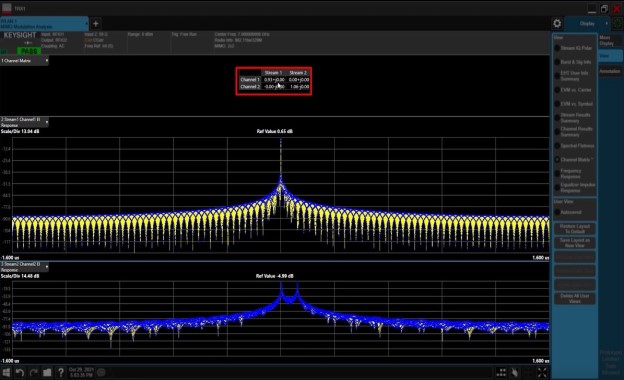The width and height of the screenshot is (624, 380).
Task: Click the Keysight logo
Action: coord(20,35)
